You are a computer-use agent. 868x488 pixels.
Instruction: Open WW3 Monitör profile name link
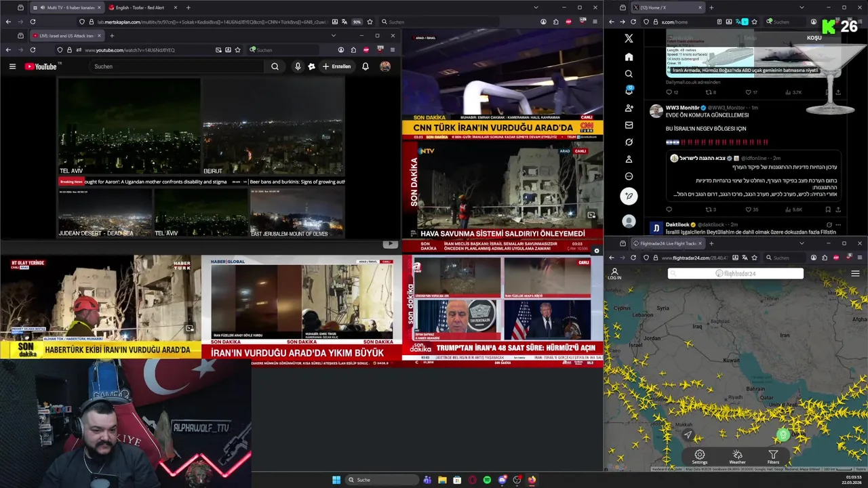click(682, 108)
